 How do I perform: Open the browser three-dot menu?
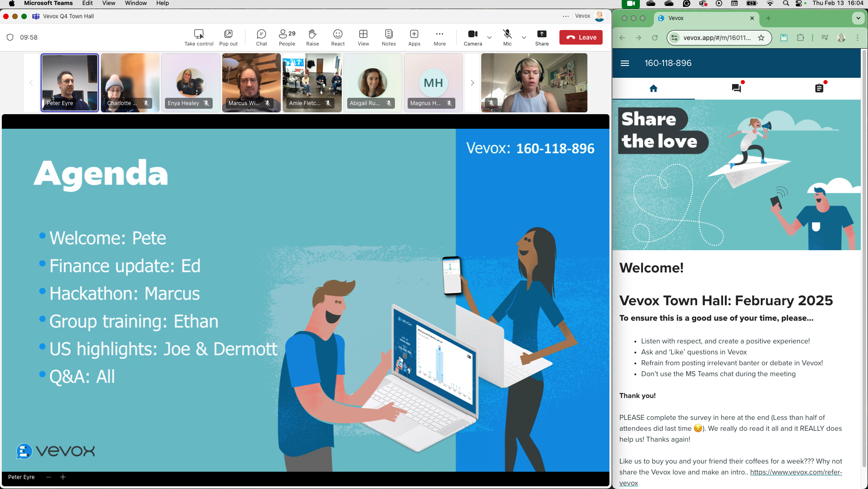tap(858, 38)
